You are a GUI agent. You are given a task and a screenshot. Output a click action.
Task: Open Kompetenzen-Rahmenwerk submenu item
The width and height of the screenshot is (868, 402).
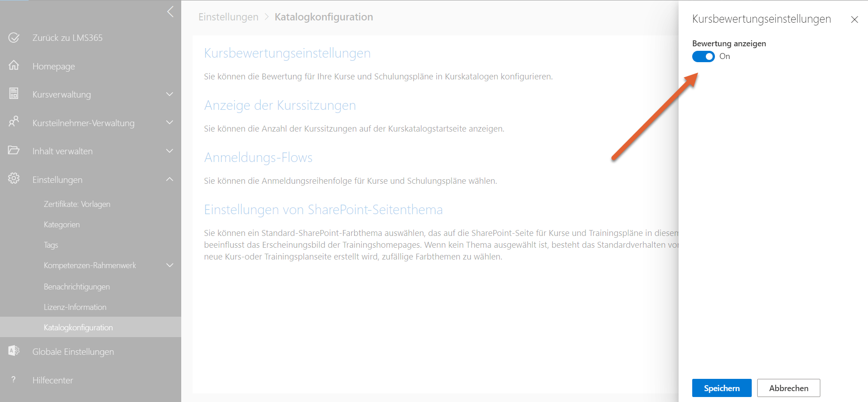[90, 265]
